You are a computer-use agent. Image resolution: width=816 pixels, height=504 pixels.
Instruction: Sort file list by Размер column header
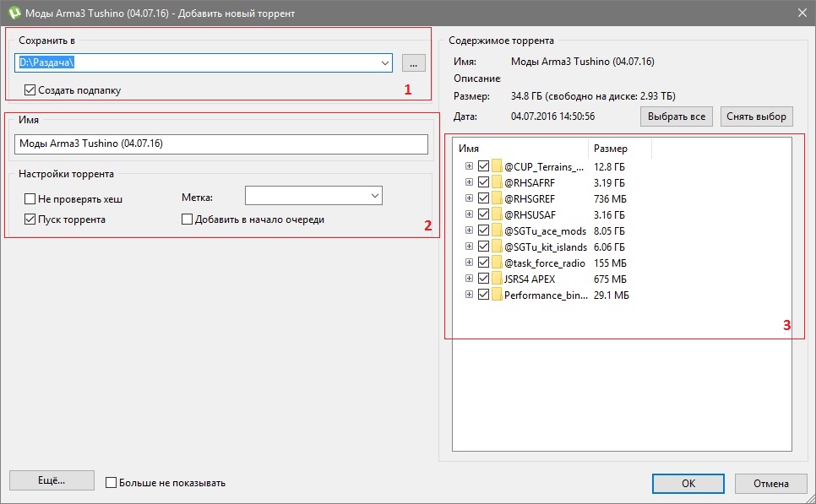click(x=620, y=149)
